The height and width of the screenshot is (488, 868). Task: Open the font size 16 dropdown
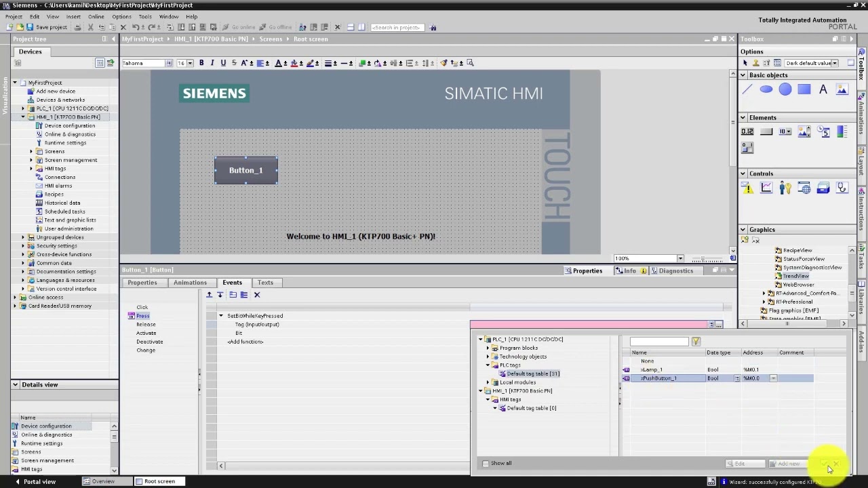coord(191,63)
